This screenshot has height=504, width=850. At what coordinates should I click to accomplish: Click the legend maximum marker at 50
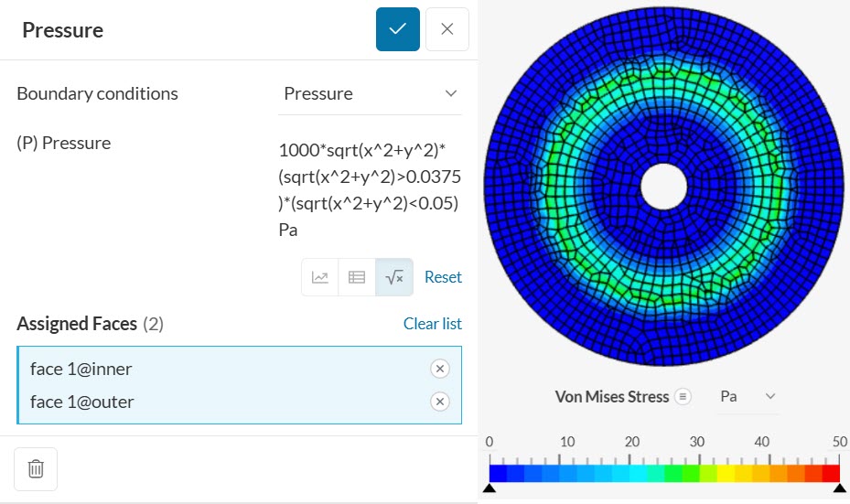pyautogui.click(x=840, y=488)
